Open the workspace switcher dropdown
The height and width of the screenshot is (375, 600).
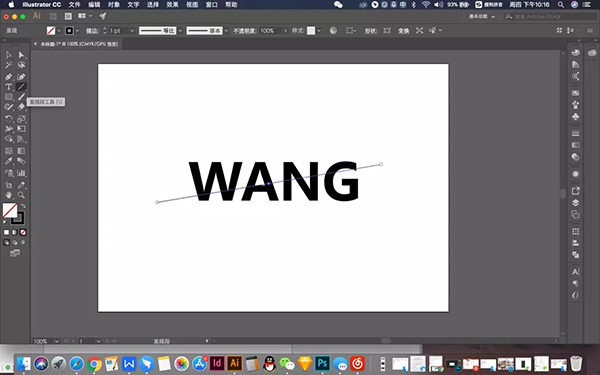pyautogui.click(x=482, y=16)
